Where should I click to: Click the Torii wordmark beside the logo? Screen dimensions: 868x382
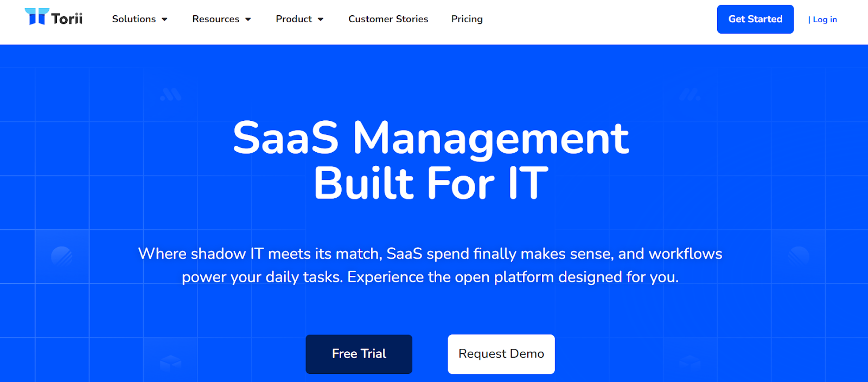point(67,17)
